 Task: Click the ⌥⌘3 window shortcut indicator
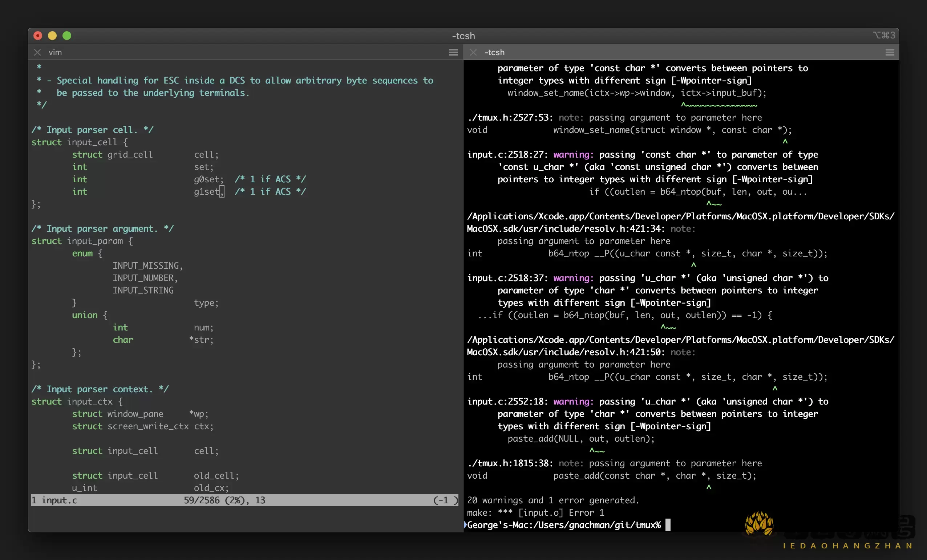884,35
